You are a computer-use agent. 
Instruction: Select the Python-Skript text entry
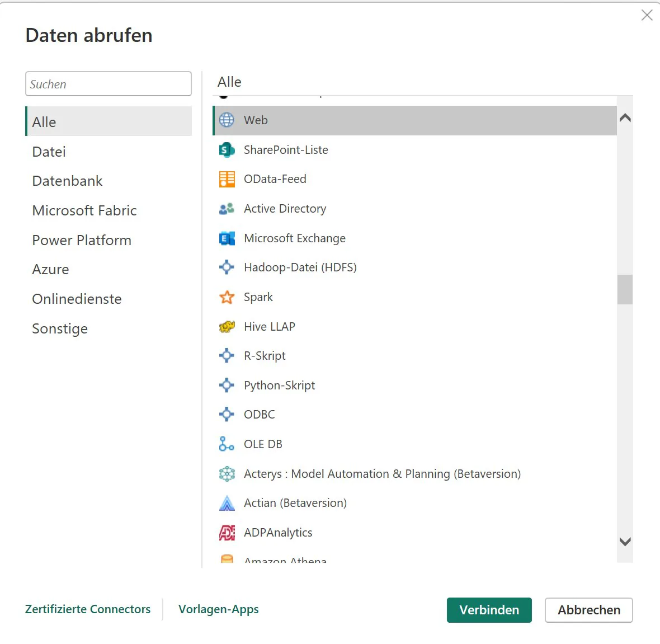(x=279, y=386)
